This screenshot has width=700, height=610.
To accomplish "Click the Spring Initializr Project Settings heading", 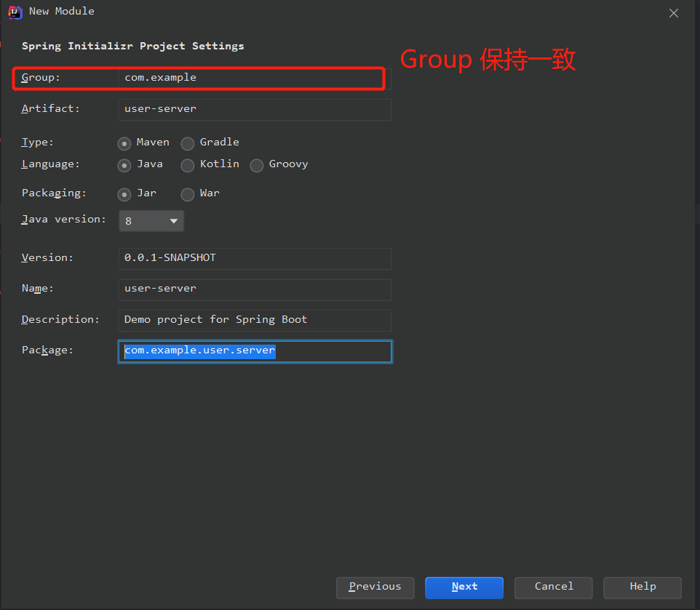I will tap(133, 47).
